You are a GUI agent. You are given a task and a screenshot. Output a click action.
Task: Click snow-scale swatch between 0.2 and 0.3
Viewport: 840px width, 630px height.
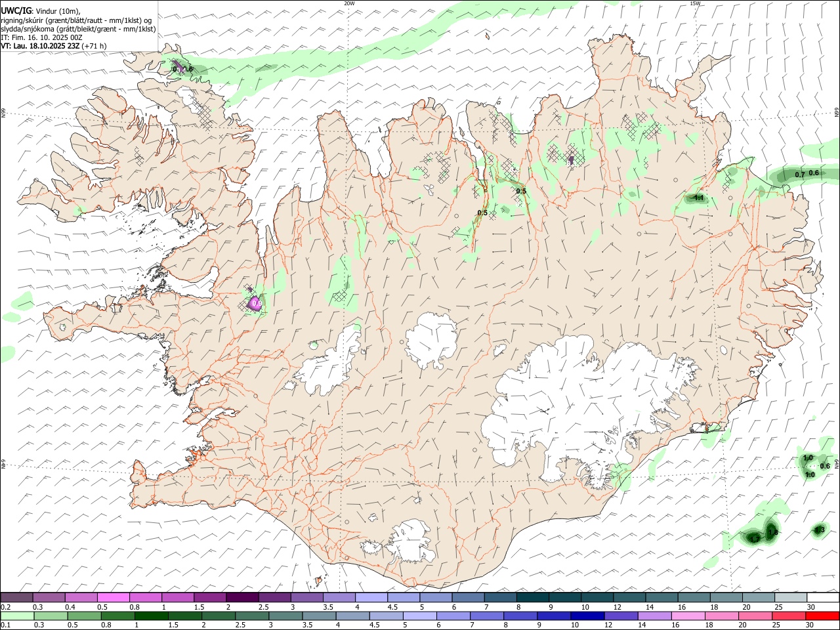point(17,598)
